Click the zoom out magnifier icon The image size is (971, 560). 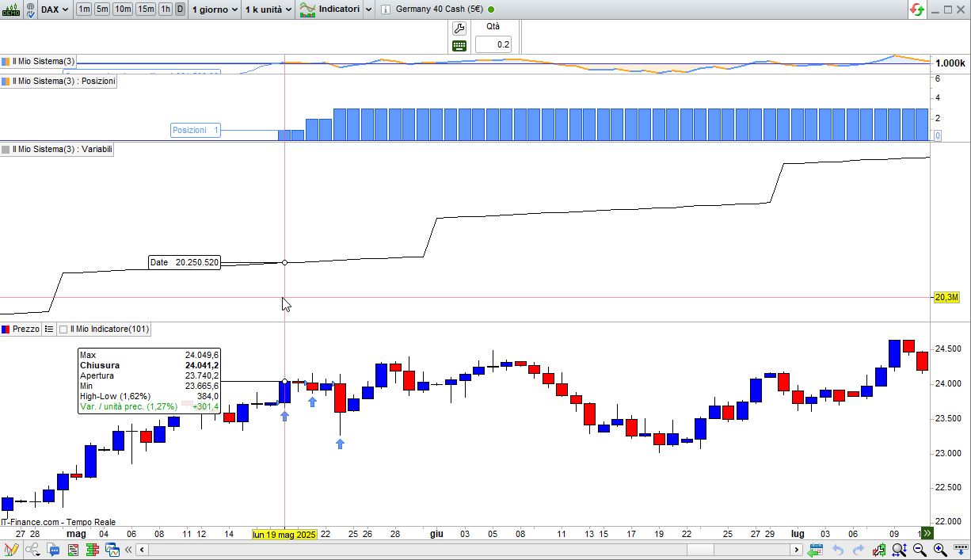click(920, 550)
